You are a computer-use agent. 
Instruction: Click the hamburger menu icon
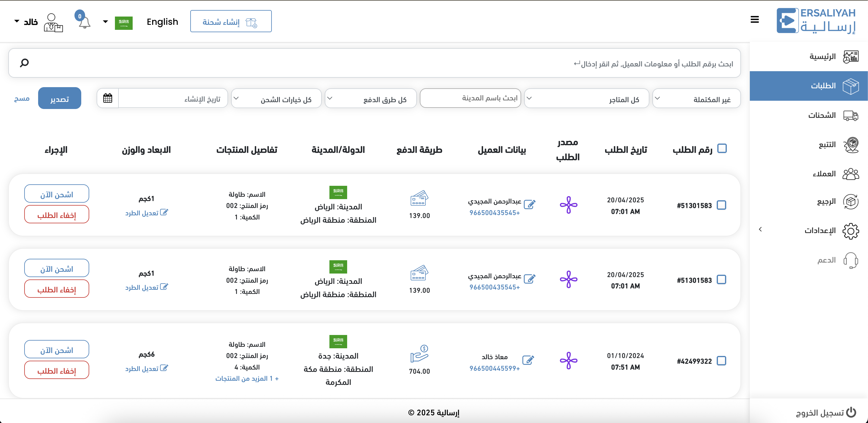point(755,19)
